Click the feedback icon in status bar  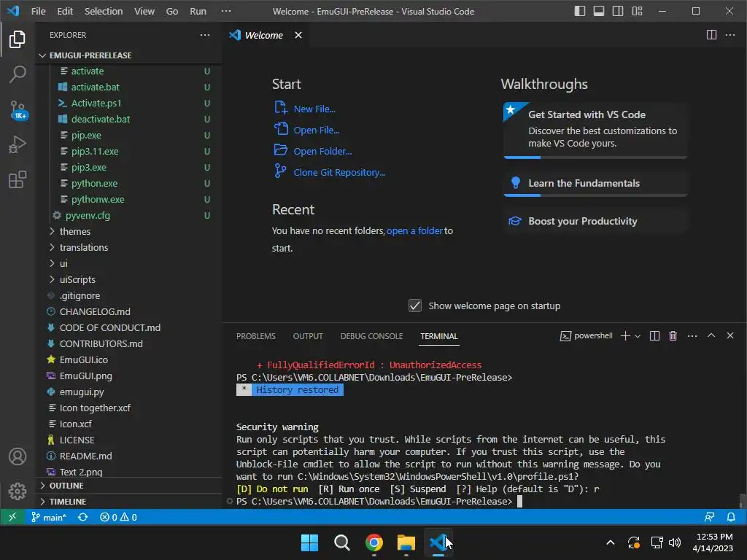[709, 517]
